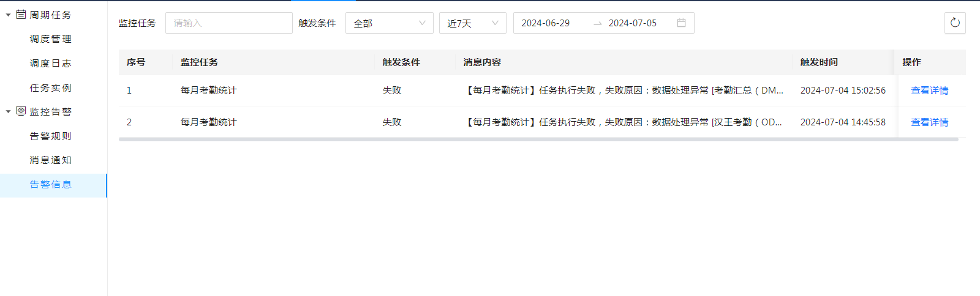Open 消息通知 menu item
This screenshot has height=296, width=980.
51,160
